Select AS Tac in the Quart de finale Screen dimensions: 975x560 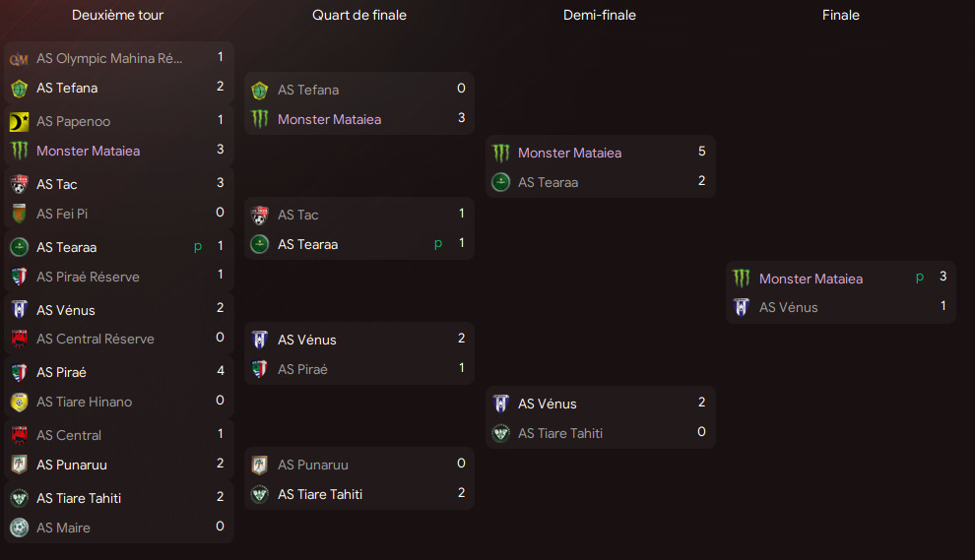(x=297, y=216)
